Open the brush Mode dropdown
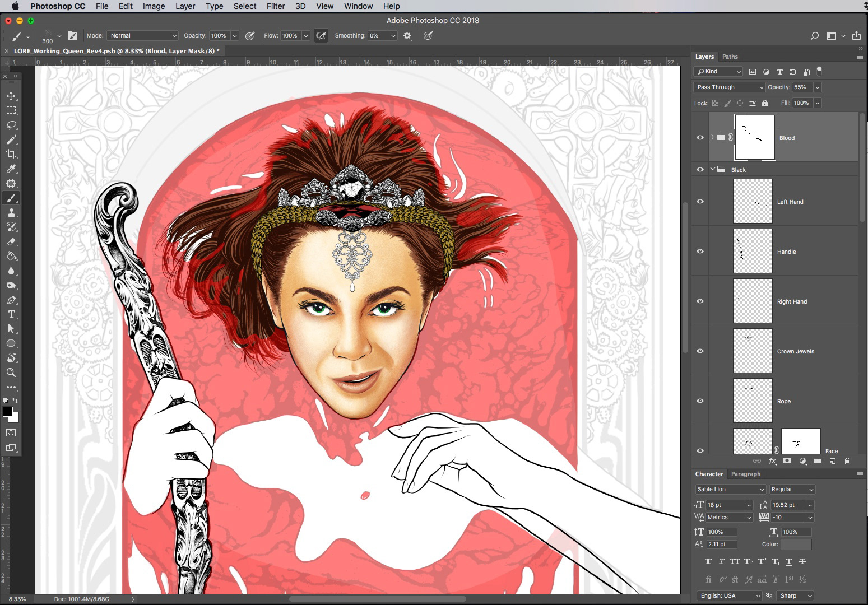Screen dimensions: 868x605 click(x=142, y=35)
